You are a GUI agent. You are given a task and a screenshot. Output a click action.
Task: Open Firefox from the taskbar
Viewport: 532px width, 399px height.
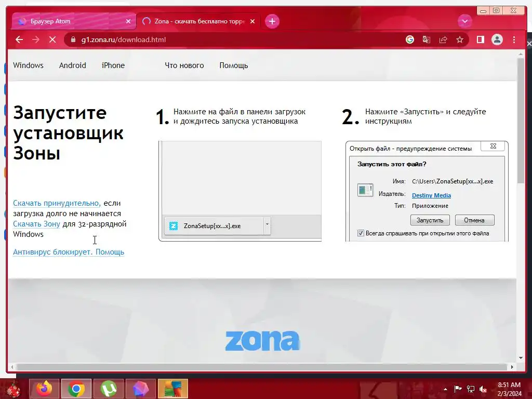point(44,389)
